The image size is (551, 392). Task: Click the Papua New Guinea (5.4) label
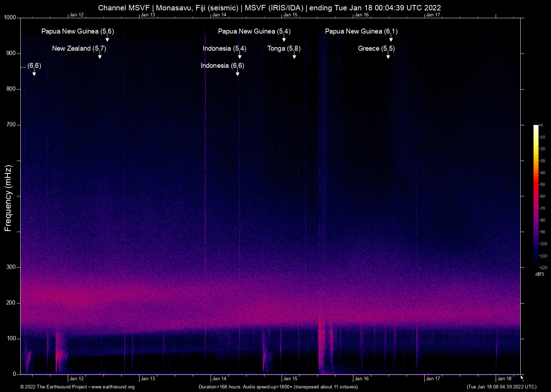tap(254, 31)
